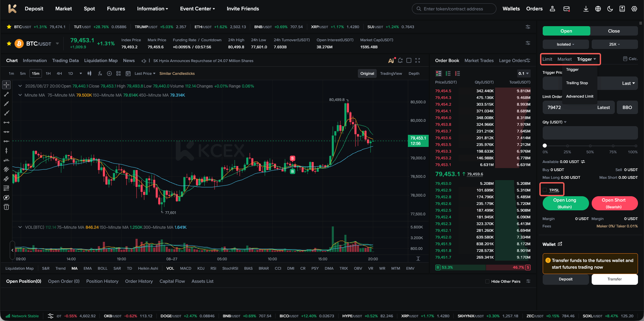Show only sell orders in order book

point(458,73)
